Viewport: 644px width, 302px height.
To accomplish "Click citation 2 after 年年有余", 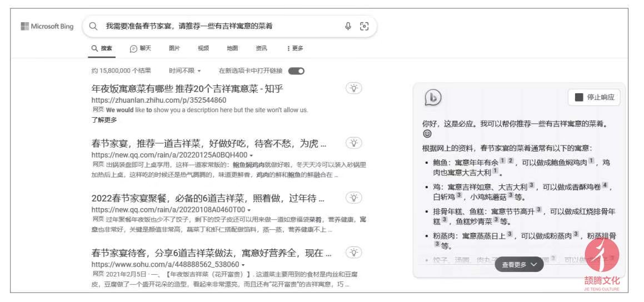I will tap(510, 160).
